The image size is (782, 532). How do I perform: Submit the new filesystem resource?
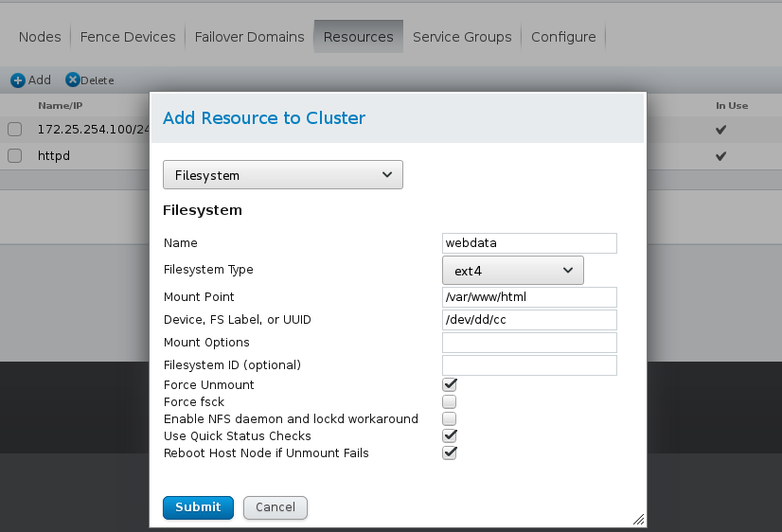[x=198, y=507]
